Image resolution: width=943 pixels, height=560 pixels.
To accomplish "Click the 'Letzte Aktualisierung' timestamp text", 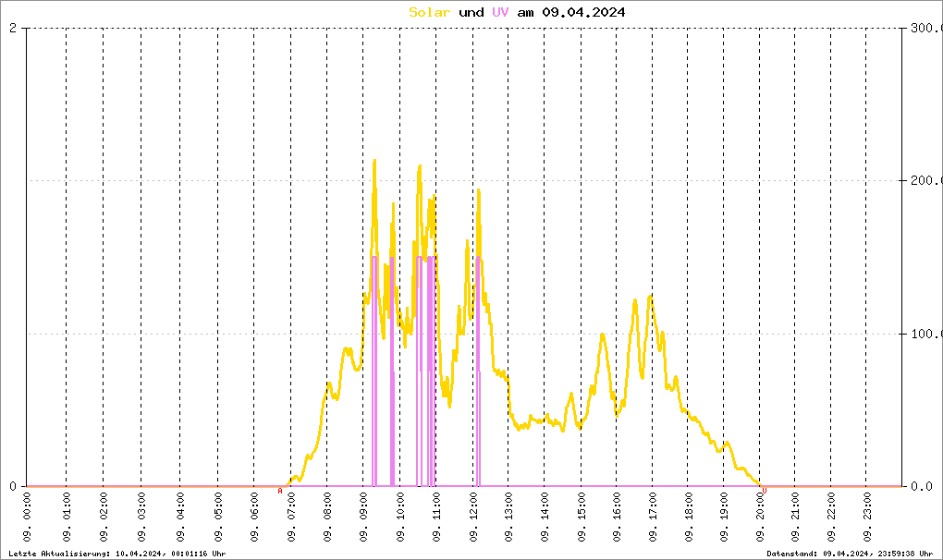I will point(117,554).
